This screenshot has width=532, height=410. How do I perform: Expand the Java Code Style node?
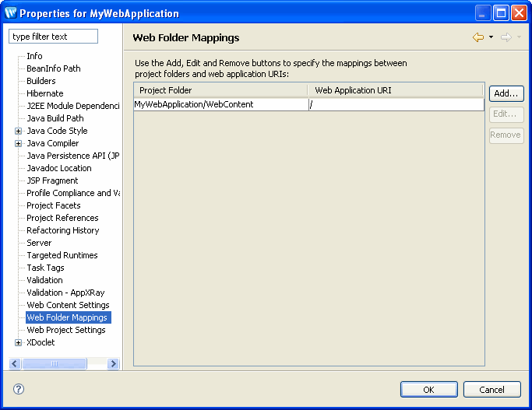coord(19,131)
